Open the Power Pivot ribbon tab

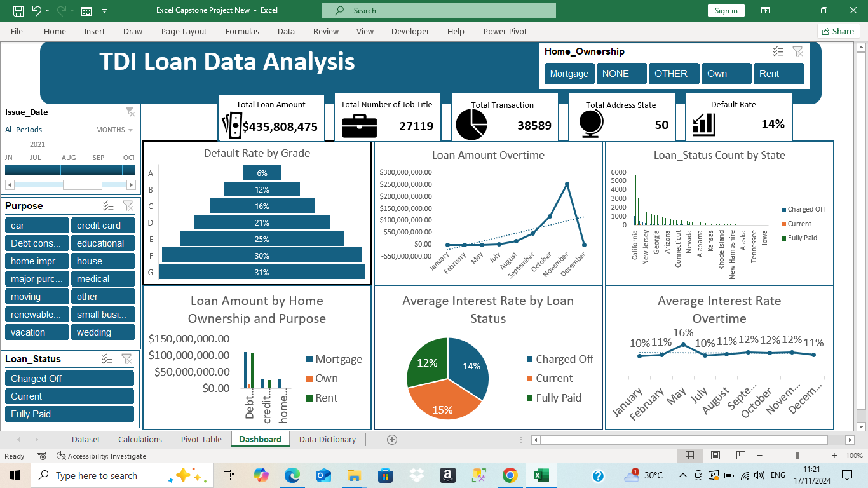pyautogui.click(x=505, y=31)
